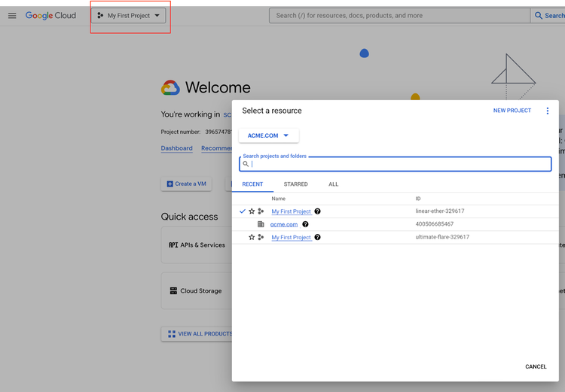Screen dimensions: 565x392
Task: Open the Dashboard link on Welcome page
Action: (x=176, y=148)
